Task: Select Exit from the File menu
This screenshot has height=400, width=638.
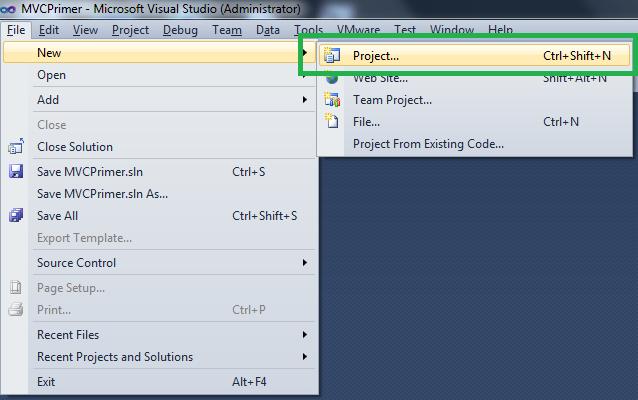Action: [46, 382]
